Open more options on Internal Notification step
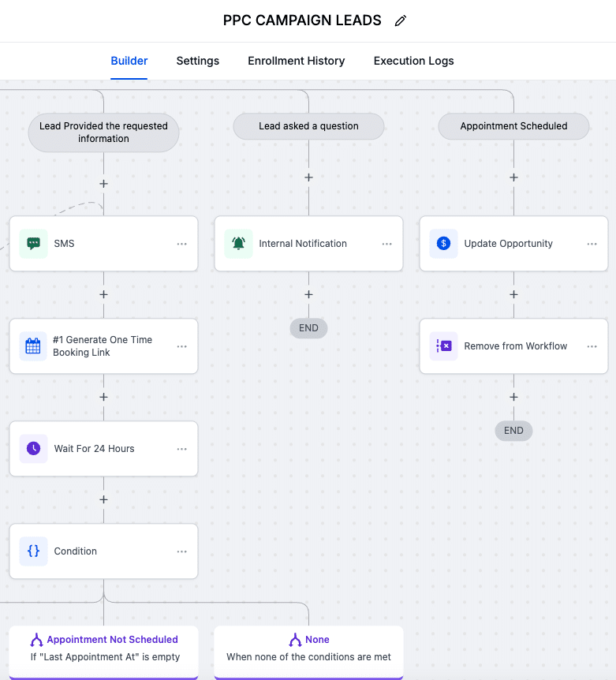Image resolution: width=616 pixels, height=680 pixels. (387, 244)
